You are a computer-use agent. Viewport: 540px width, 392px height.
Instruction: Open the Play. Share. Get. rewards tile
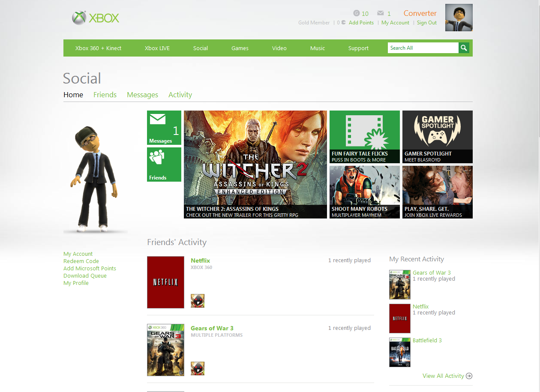pos(438,192)
